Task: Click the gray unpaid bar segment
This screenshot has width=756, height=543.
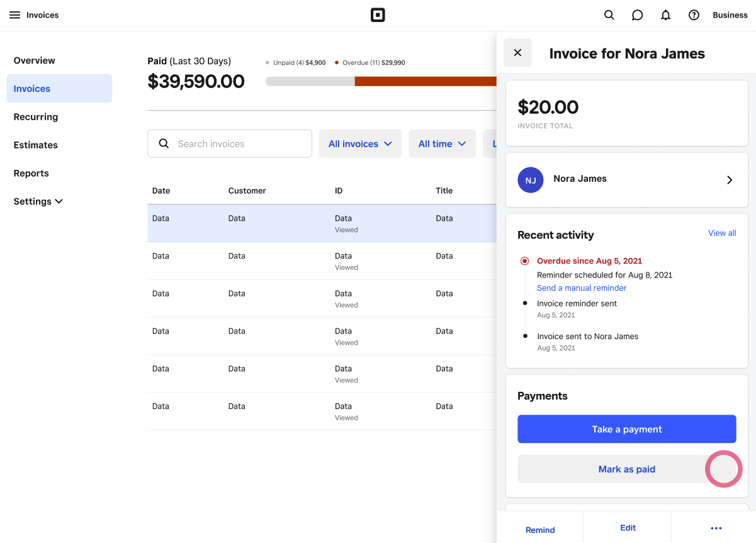Action: 310,81
